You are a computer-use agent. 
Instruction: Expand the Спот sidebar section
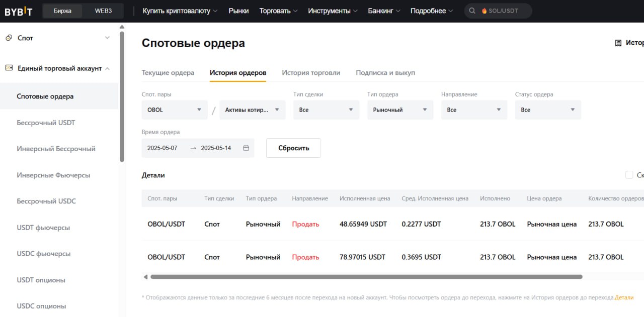[107, 38]
